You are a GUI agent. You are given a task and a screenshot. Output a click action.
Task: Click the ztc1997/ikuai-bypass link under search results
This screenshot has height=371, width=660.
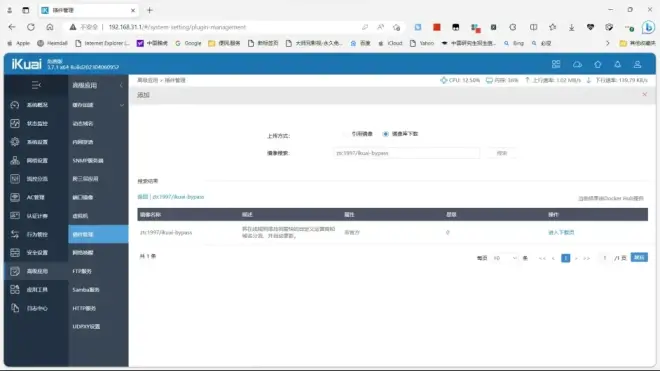pos(178,197)
